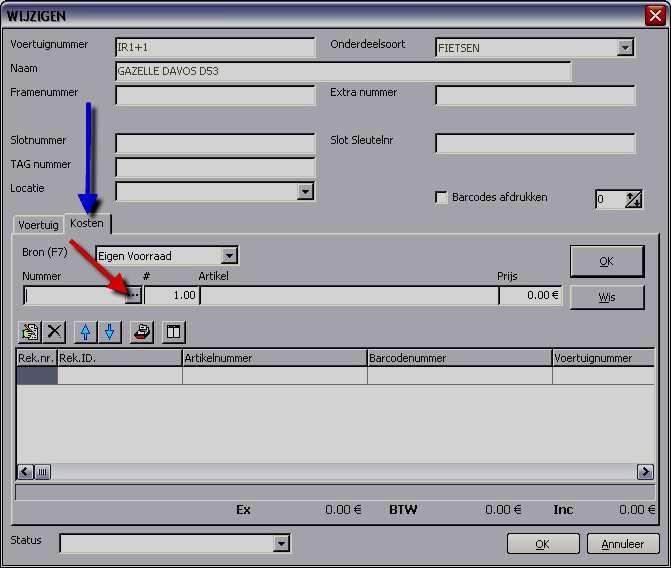
Task: Click the Artikelnummer column header
Action: point(275,358)
